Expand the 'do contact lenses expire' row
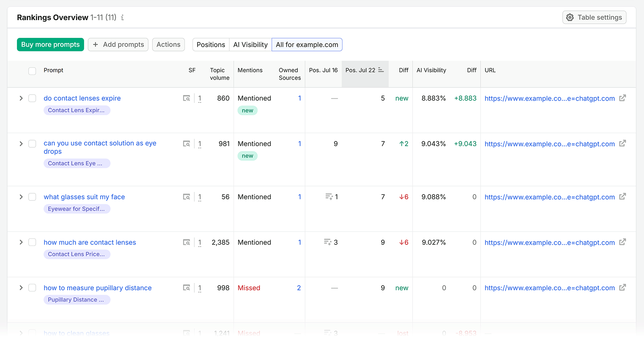Image resolution: width=644 pixels, height=341 pixels. (21, 98)
